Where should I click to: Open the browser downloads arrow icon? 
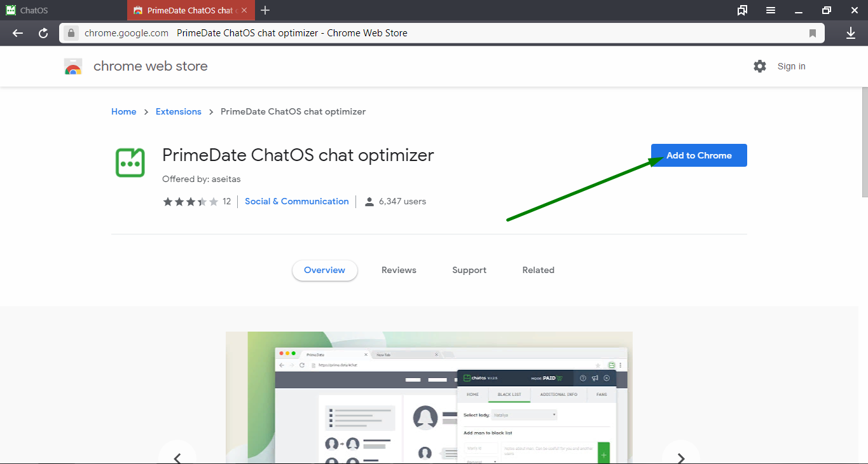pyautogui.click(x=851, y=33)
